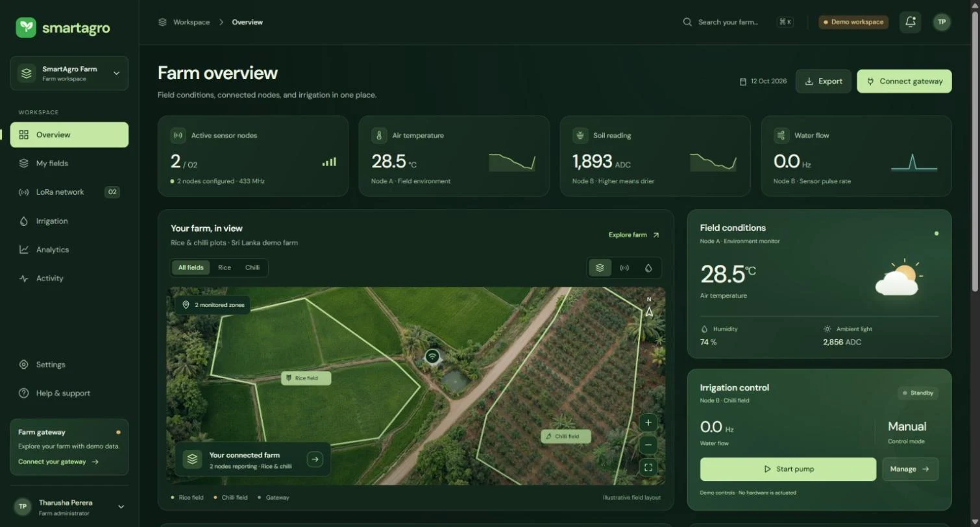Click the Start pump button
This screenshot has height=527, width=980.
(788, 469)
